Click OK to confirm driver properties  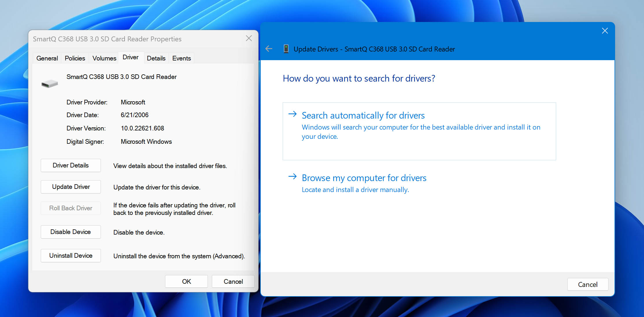tap(187, 281)
